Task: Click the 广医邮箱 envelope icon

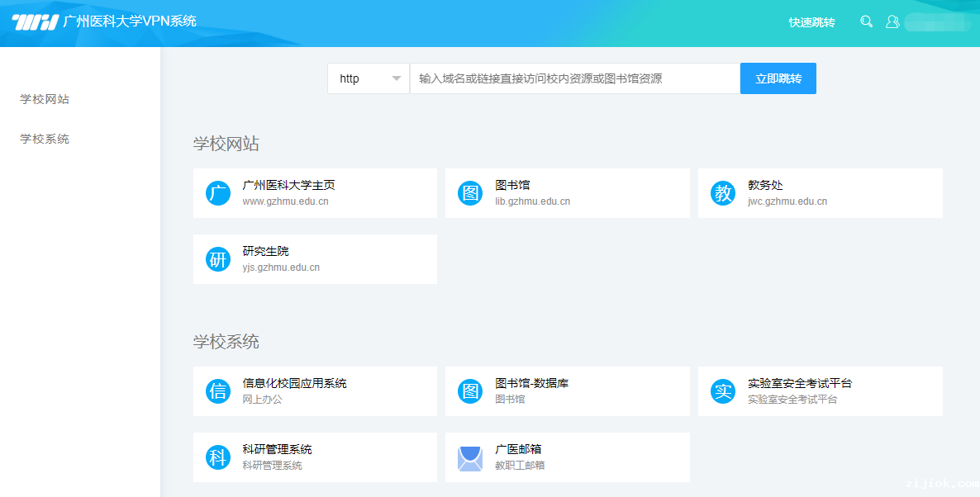Action: pyautogui.click(x=470, y=458)
